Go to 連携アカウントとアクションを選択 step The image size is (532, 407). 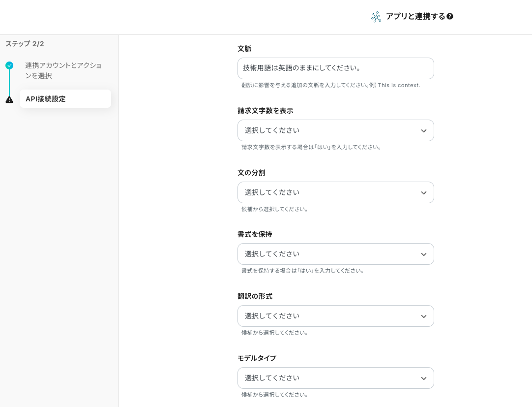click(63, 70)
